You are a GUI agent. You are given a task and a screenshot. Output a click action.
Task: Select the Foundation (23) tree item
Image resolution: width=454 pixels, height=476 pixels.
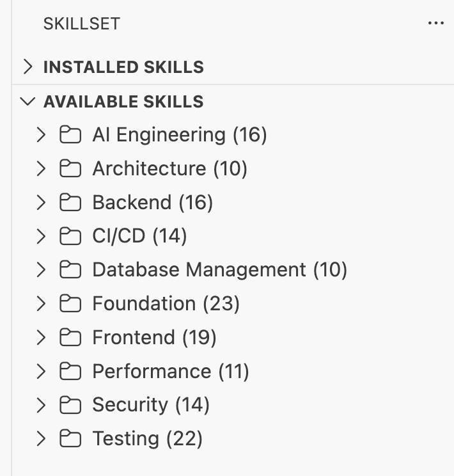[166, 304]
